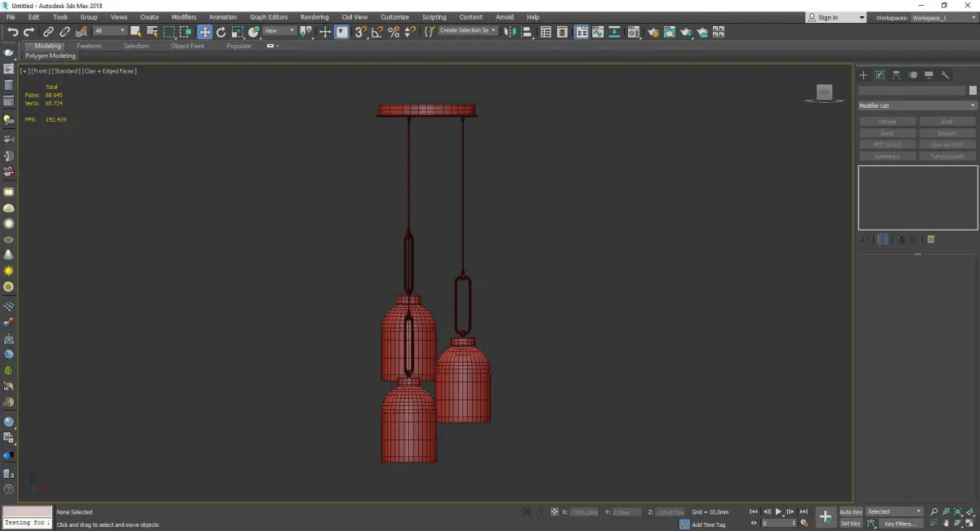Click the Undo arrow icon
Image resolution: width=980 pixels, height=531 pixels.
point(12,32)
